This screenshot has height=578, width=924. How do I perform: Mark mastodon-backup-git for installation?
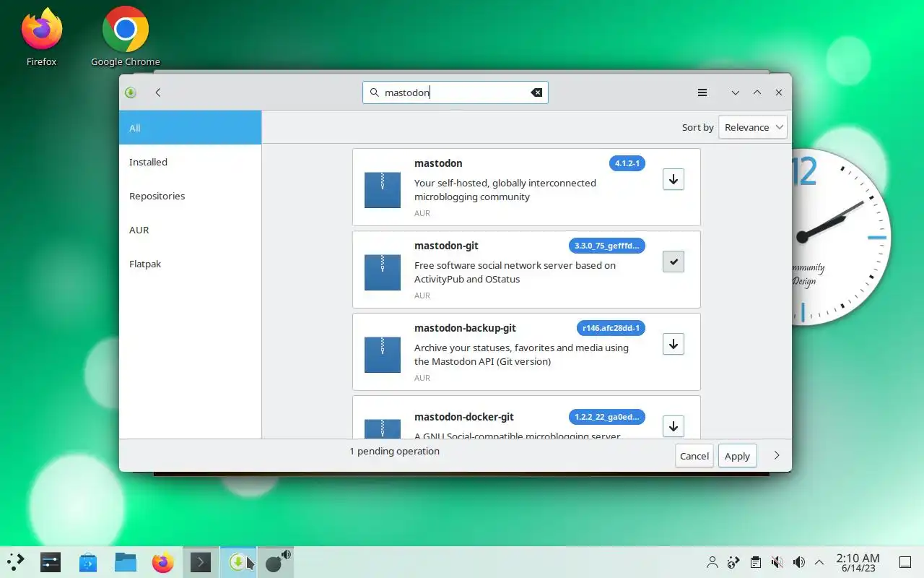pyautogui.click(x=673, y=344)
